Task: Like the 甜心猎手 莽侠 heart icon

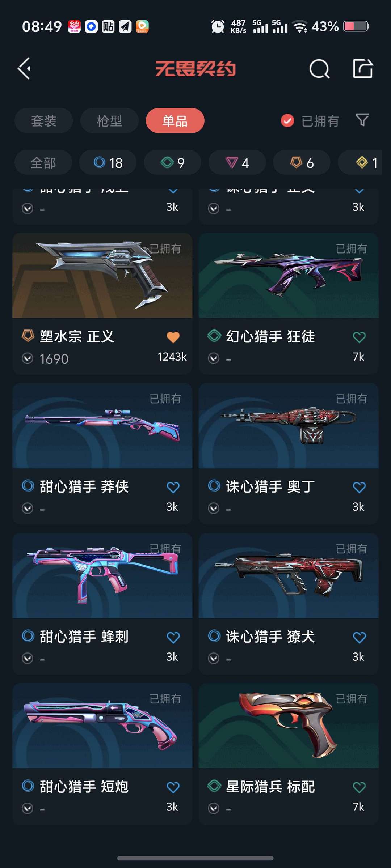Action: [173, 487]
